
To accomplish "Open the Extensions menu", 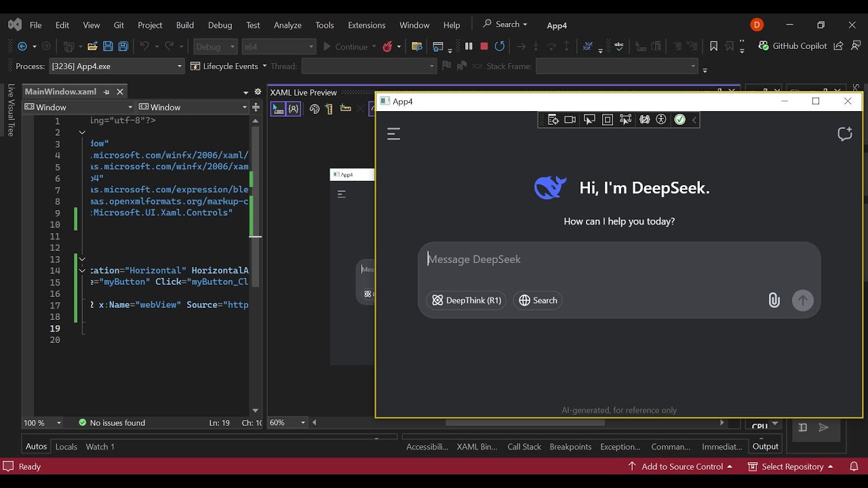I will point(366,25).
